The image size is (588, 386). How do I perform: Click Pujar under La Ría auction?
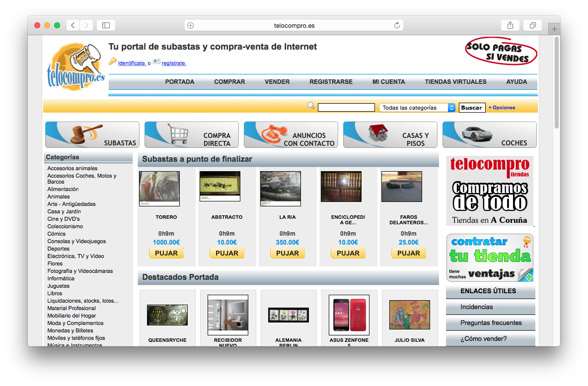point(288,254)
